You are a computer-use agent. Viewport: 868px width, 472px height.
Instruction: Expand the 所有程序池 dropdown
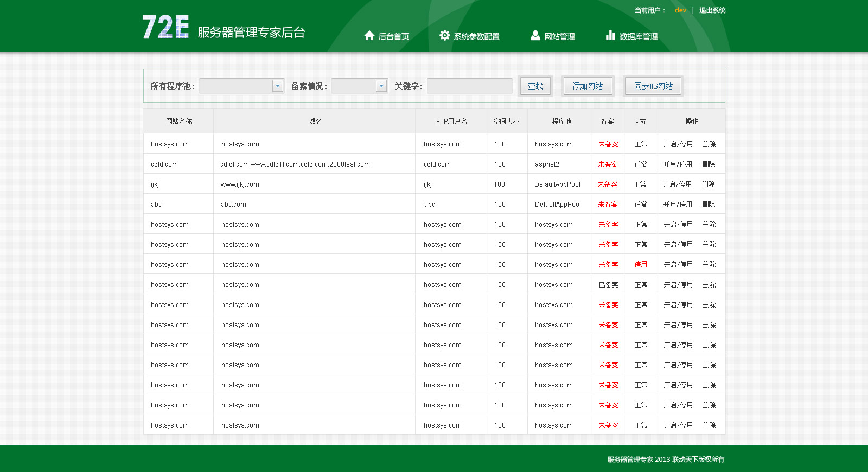point(241,86)
